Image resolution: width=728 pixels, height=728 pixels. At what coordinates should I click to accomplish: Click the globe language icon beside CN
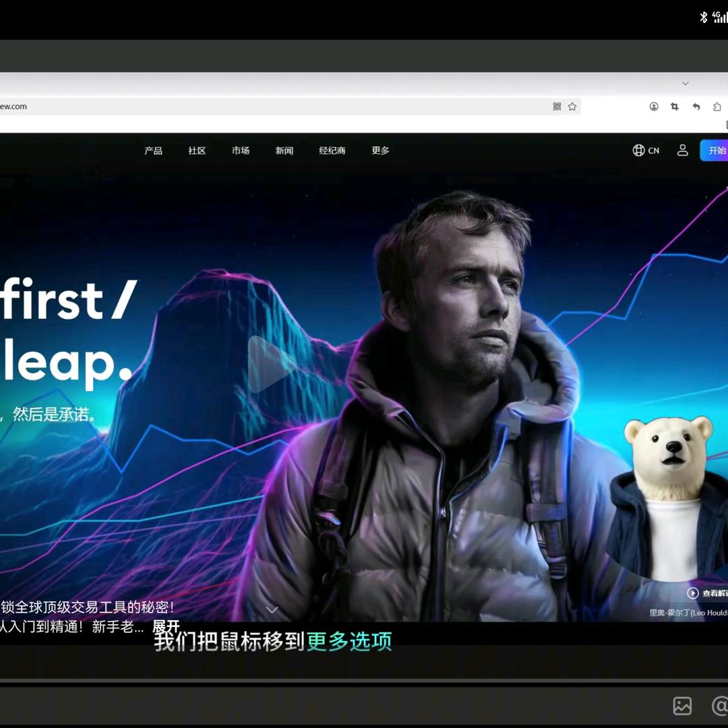click(638, 150)
